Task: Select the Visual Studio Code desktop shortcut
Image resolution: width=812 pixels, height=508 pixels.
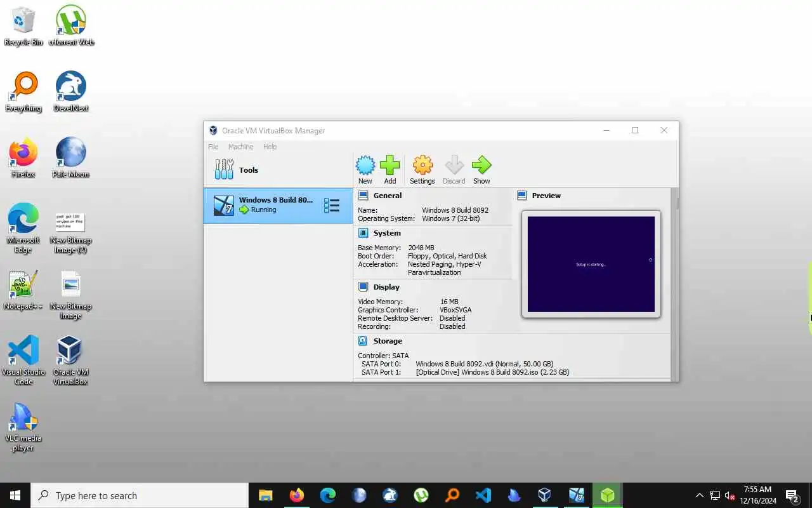Action: coord(23,361)
